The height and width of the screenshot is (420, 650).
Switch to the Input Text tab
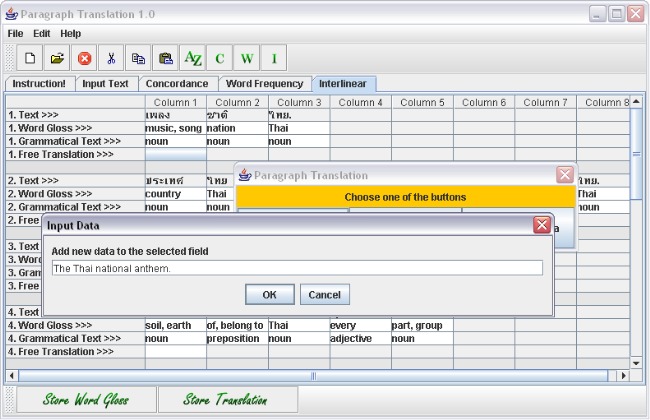coord(106,84)
